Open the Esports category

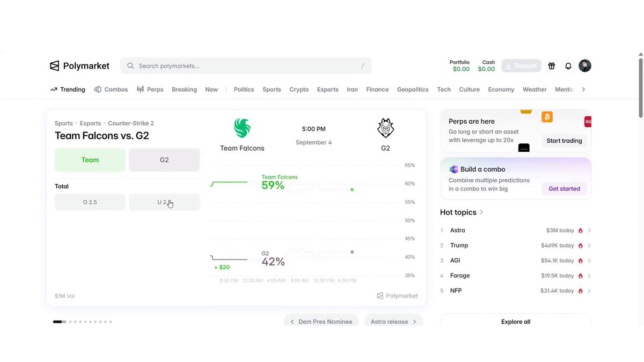point(327,90)
